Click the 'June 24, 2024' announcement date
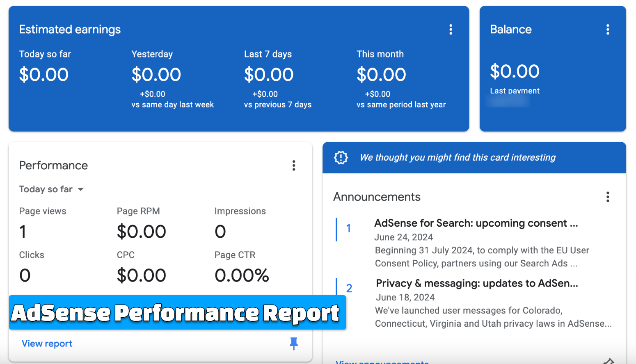The width and height of the screenshot is (636, 364). point(403,237)
